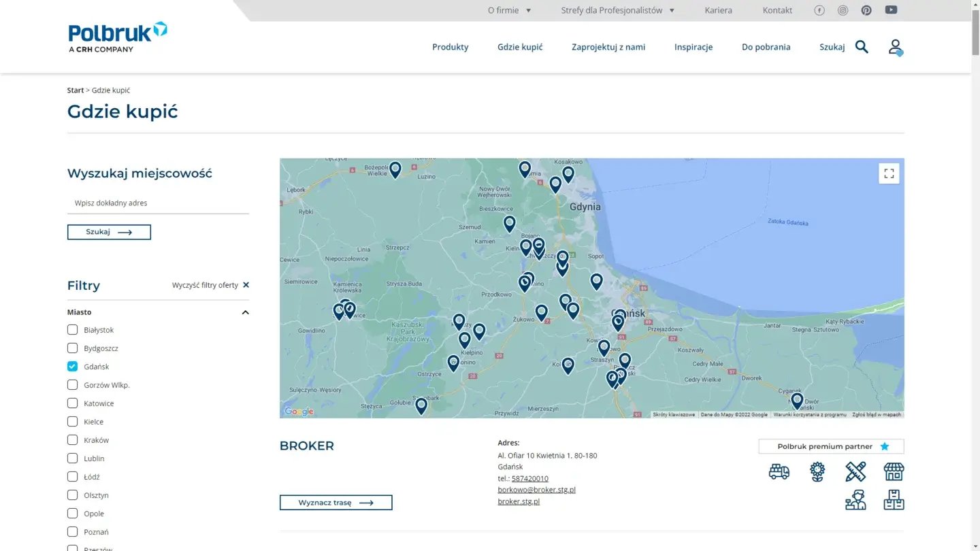Viewport: 980px width, 551px height.
Task: Open the broker.stg.pl website link
Action: [519, 501]
